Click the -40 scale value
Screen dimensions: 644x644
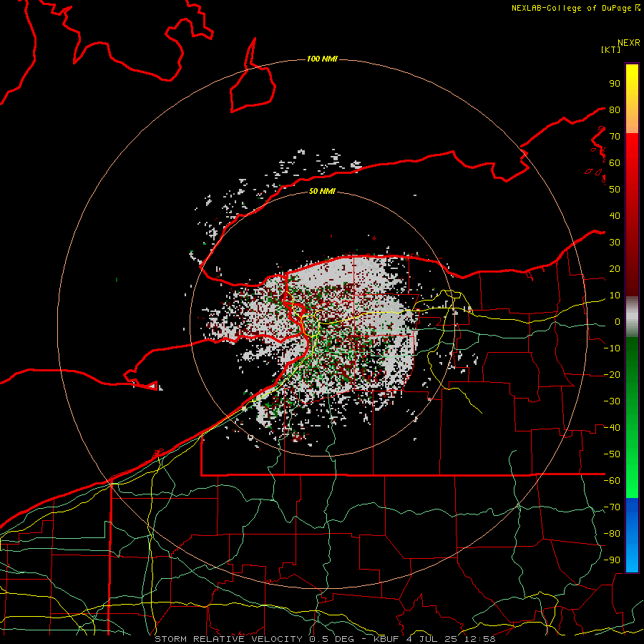[612, 428]
